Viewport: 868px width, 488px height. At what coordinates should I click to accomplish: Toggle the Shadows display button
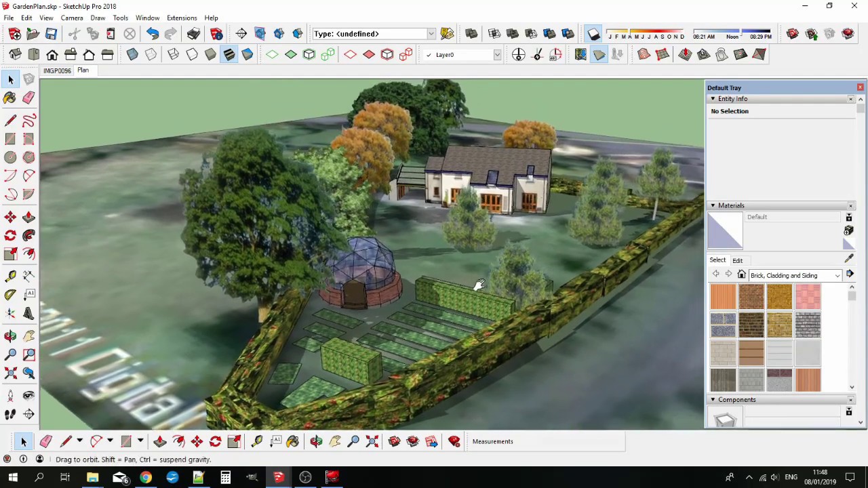593,34
